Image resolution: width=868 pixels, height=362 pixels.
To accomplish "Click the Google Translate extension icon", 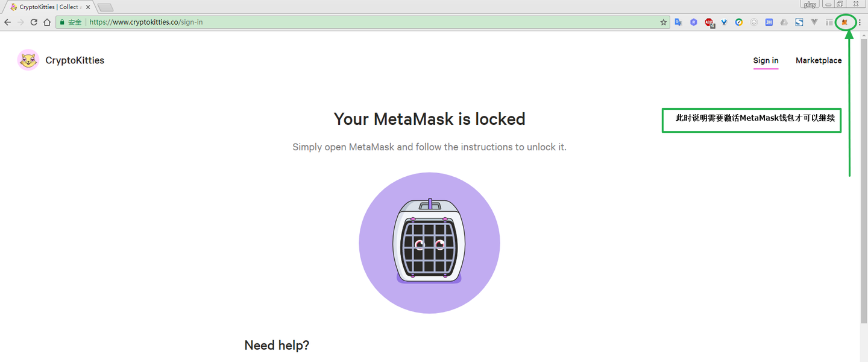I will (x=678, y=22).
